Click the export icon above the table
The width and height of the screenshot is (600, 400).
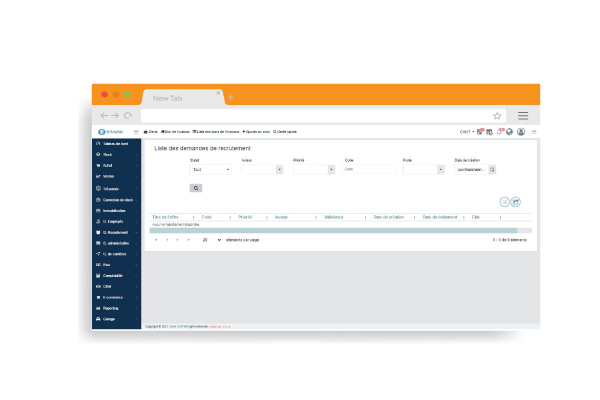click(x=516, y=201)
